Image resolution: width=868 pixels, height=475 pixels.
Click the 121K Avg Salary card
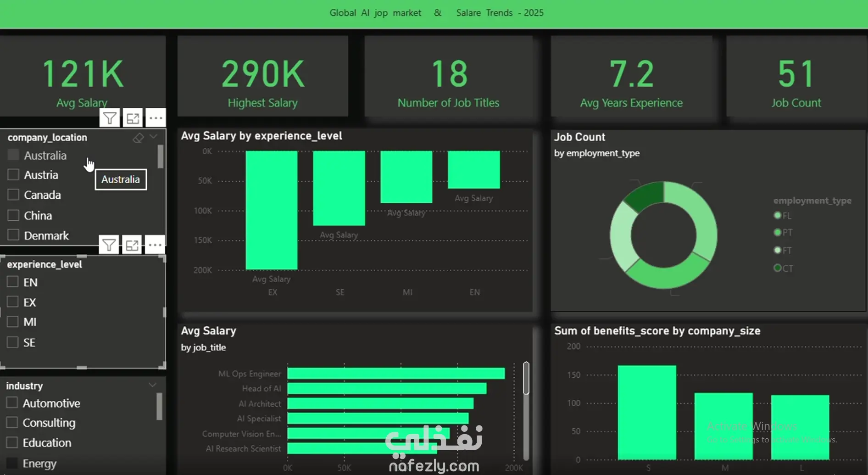[x=83, y=76]
